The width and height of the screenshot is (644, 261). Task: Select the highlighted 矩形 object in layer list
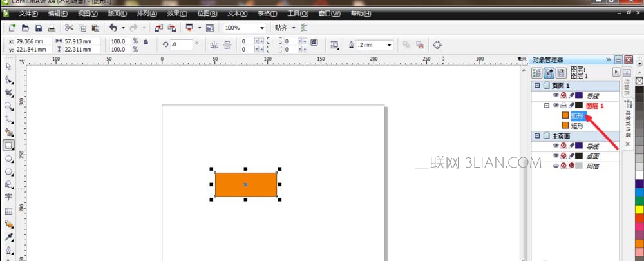click(577, 115)
